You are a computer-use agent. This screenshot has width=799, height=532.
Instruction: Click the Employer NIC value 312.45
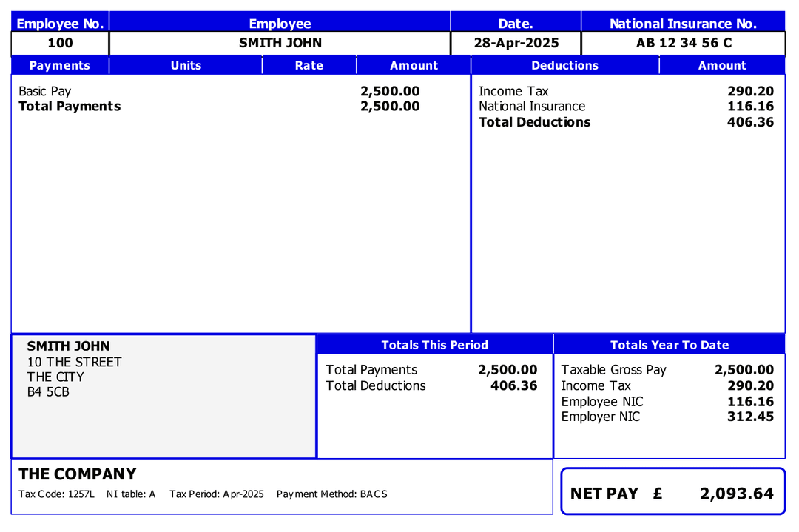click(x=750, y=417)
